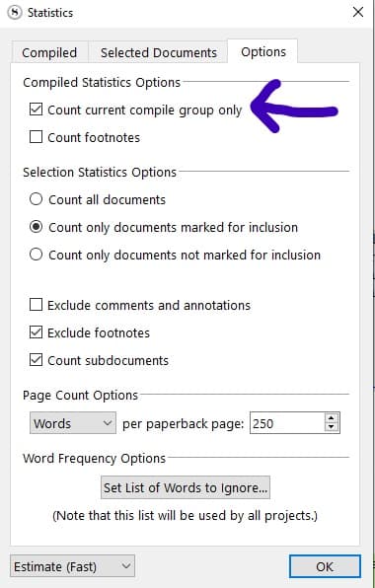Switch to the Compiled tab
Image resolution: width=375 pixels, height=588 pixels.
(49, 52)
